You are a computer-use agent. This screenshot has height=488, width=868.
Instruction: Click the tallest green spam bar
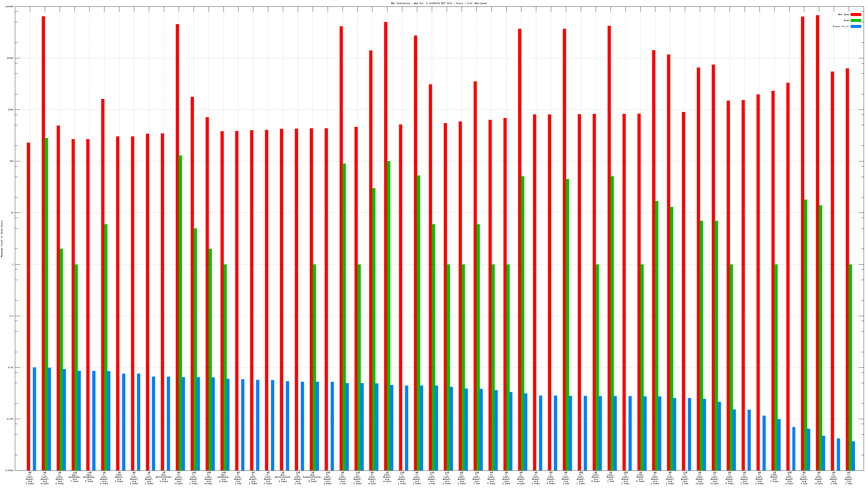click(46, 303)
